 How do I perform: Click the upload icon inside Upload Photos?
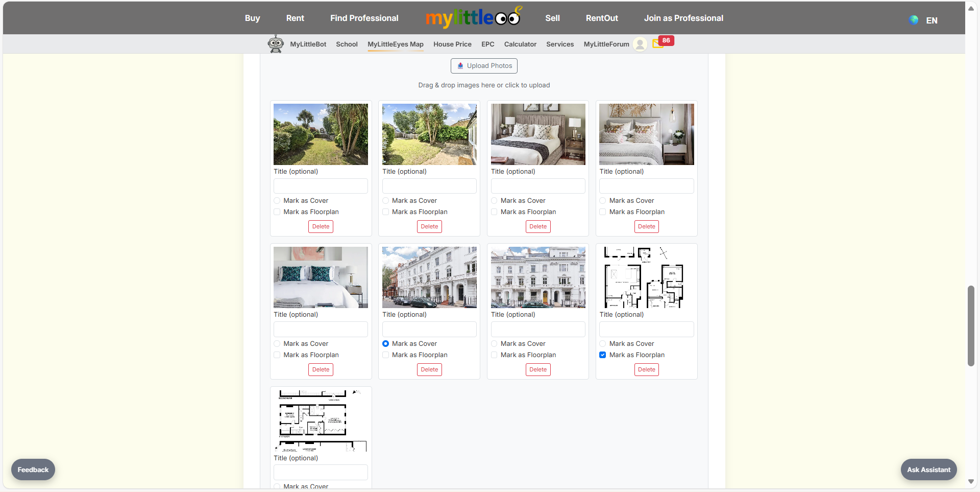[461, 65]
